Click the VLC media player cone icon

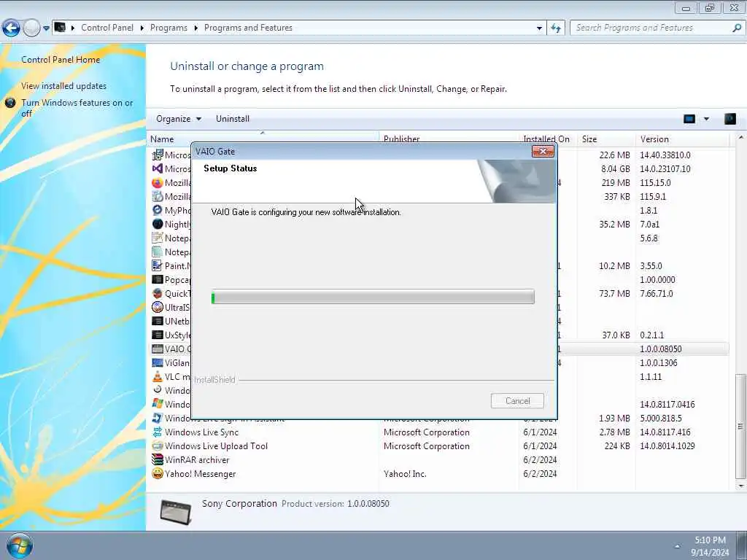point(158,377)
